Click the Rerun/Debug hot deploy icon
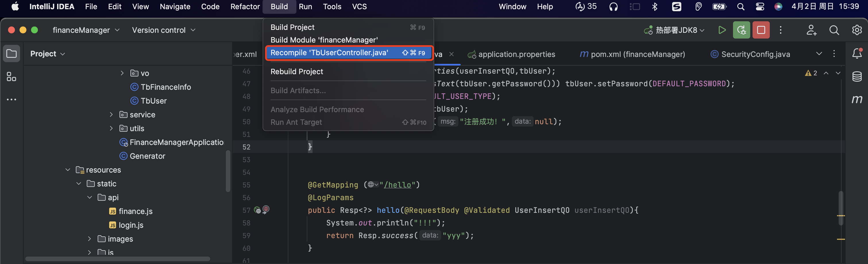The image size is (868, 264). click(x=741, y=30)
